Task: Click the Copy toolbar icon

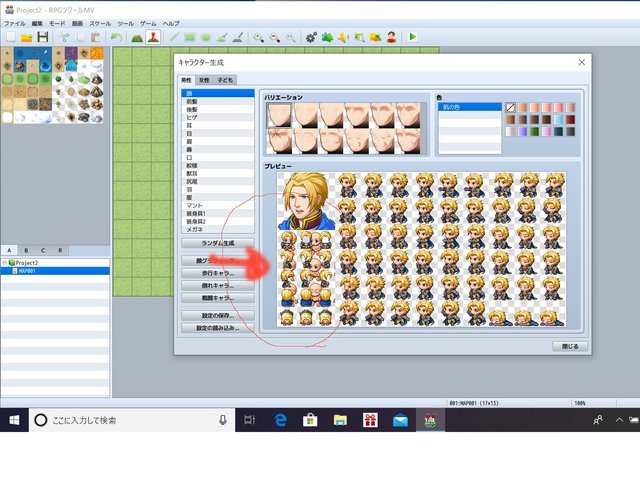Action: (80, 38)
